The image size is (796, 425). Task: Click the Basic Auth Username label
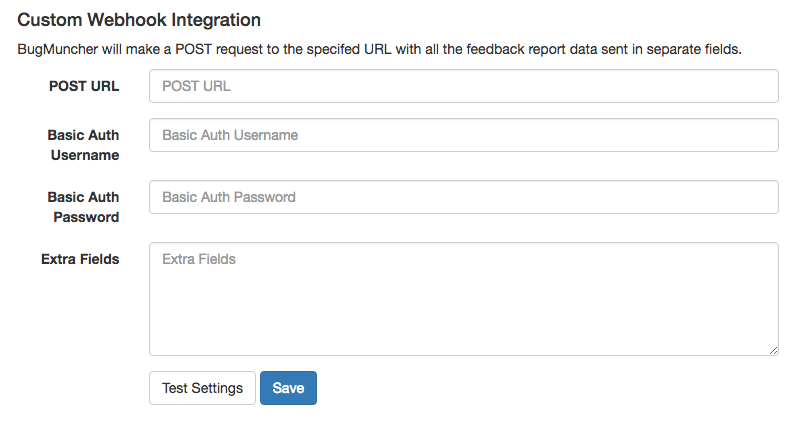click(83, 145)
